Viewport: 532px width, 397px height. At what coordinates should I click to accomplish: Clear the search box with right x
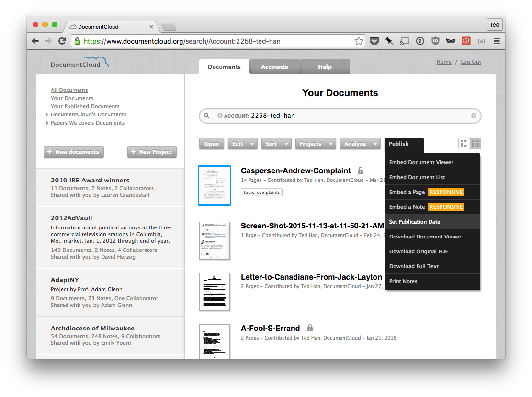(x=474, y=116)
